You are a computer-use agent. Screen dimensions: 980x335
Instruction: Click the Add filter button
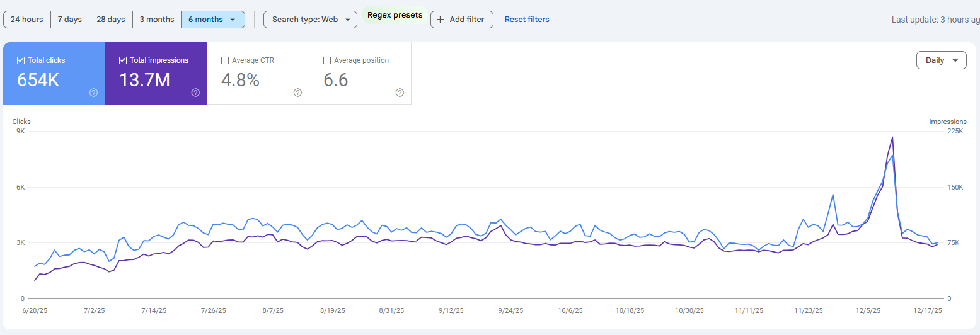(x=461, y=20)
